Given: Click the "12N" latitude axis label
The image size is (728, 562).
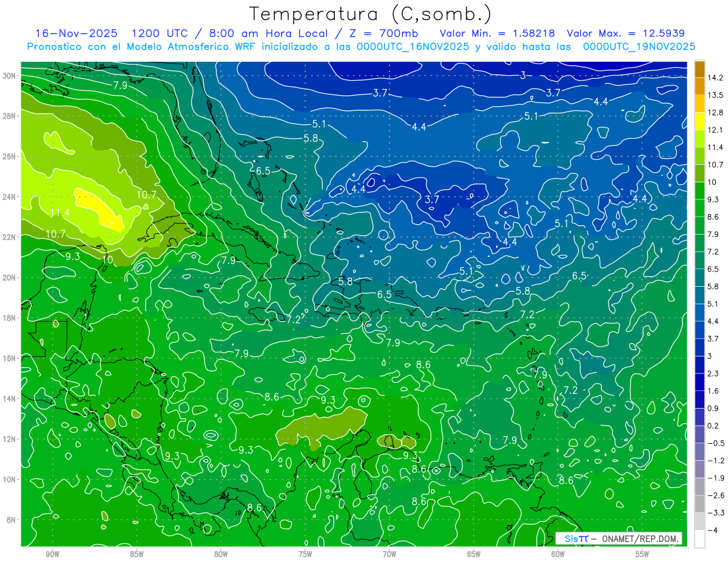Looking at the screenshot, I should (9, 439).
